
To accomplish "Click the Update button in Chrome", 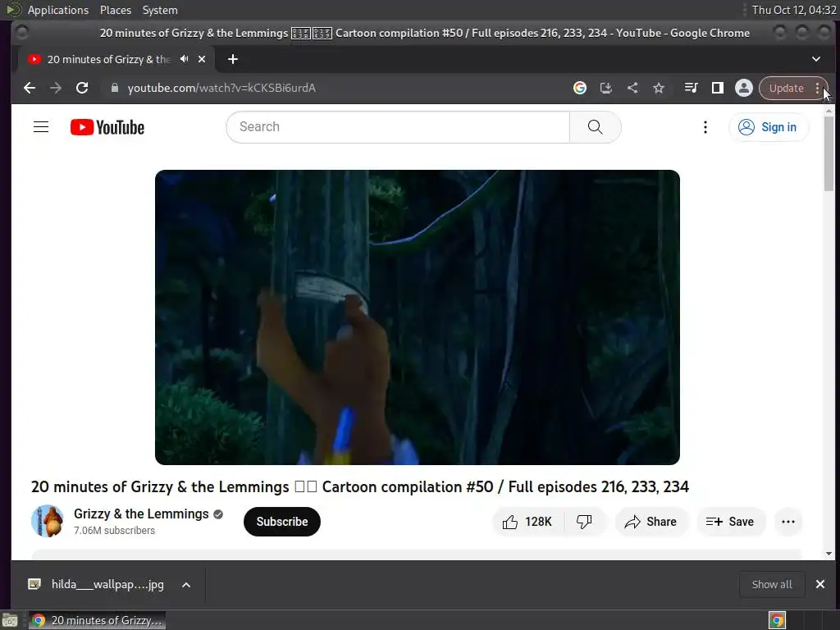I will coord(787,89).
